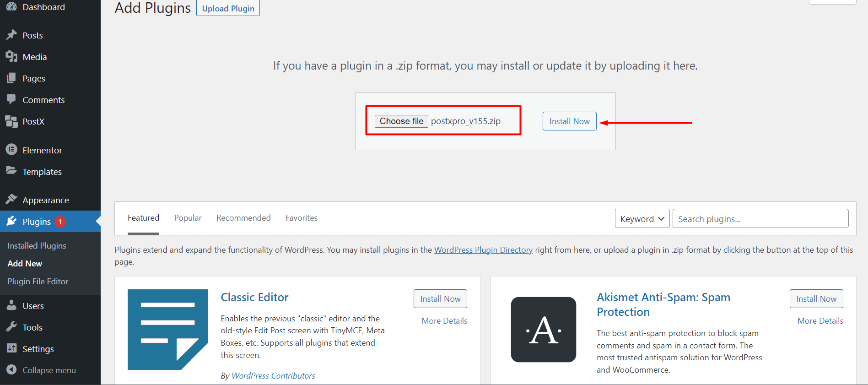
Task: Open the Comments menu label
Action: [43, 100]
